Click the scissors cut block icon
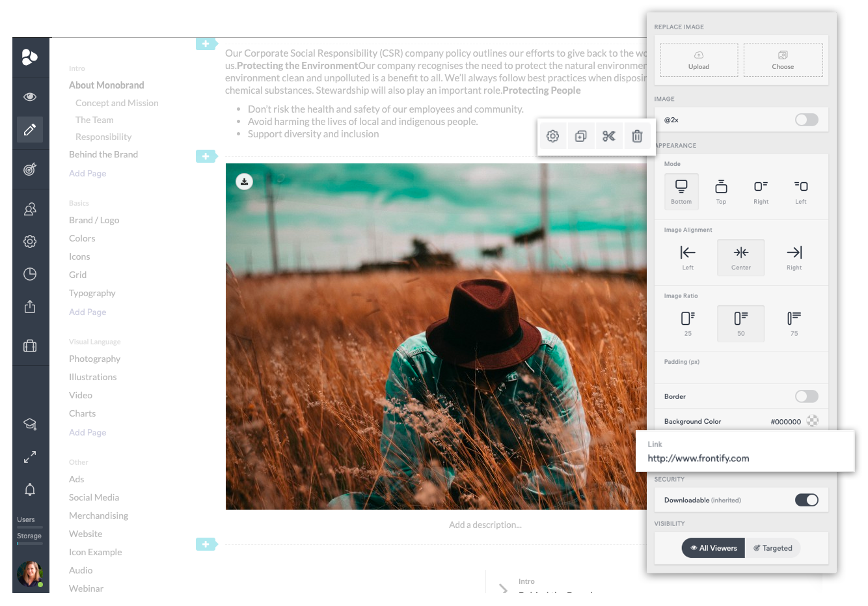868x606 pixels. (608, 136)
